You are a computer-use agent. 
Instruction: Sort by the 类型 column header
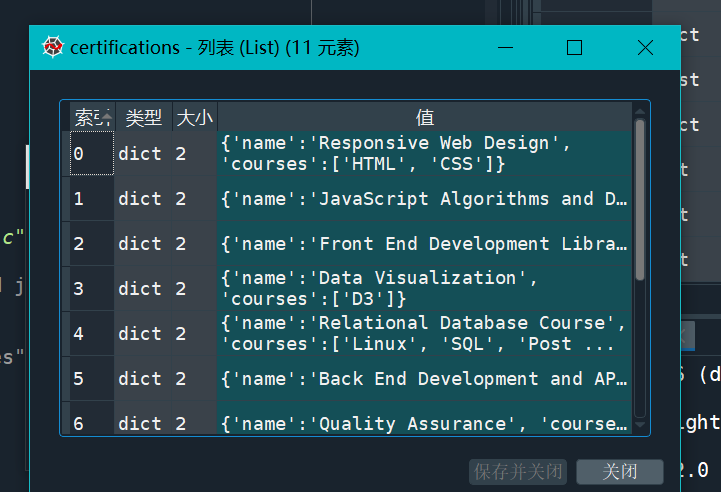(144, 118)
